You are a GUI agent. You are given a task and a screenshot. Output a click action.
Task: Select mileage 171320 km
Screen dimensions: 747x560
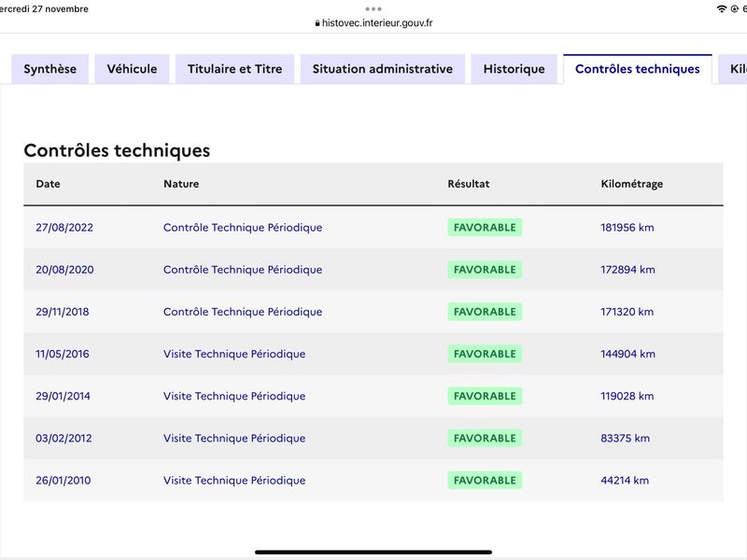[627, 312]
